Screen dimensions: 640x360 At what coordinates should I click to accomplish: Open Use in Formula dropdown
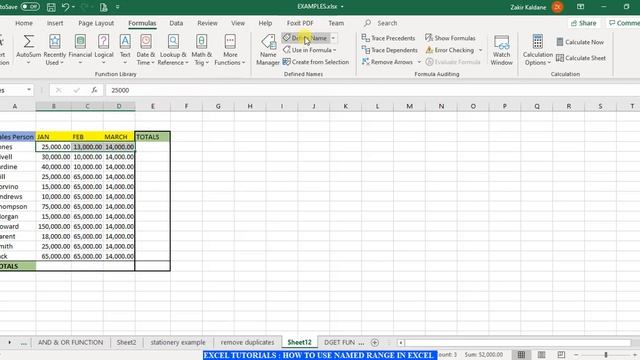(310, 50)
